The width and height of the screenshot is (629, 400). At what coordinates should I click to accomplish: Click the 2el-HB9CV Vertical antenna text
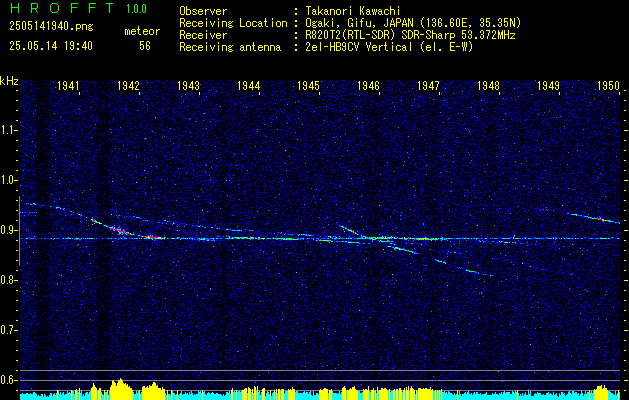coord(390,47)
